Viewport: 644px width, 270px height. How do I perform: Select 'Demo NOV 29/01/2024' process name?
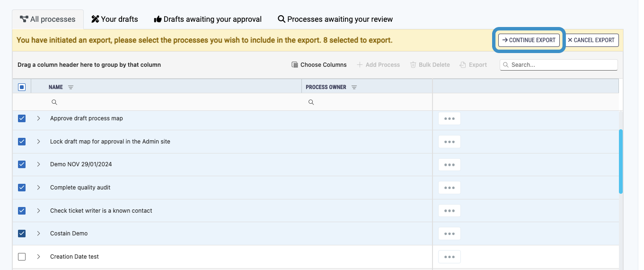81,164
